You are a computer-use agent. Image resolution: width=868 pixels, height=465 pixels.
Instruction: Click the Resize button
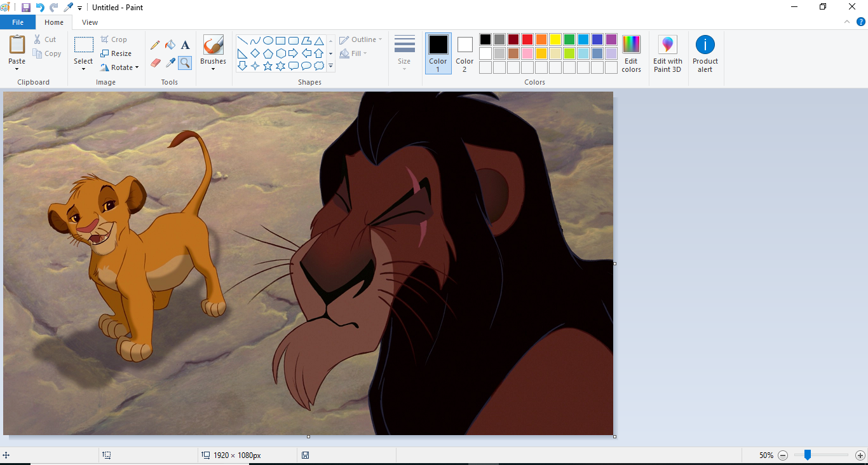coord(116,53)
